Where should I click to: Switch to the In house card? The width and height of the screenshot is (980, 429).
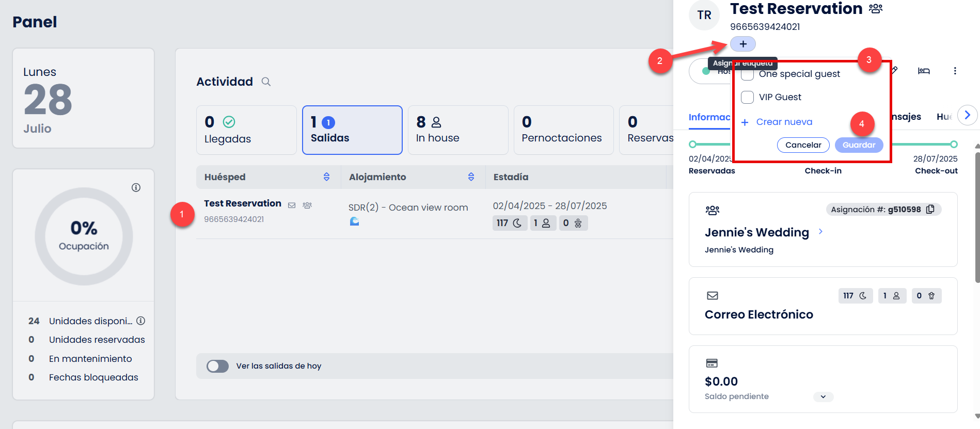[457, 130]
